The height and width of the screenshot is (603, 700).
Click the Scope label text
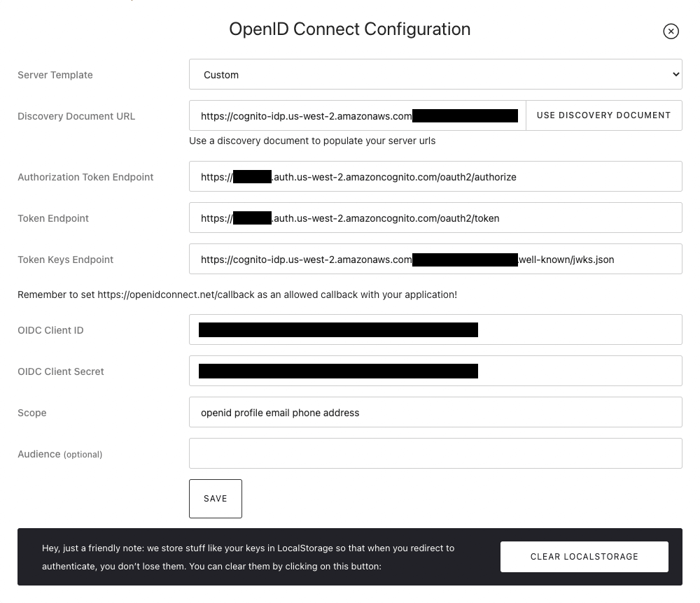[x=32, y=413]
